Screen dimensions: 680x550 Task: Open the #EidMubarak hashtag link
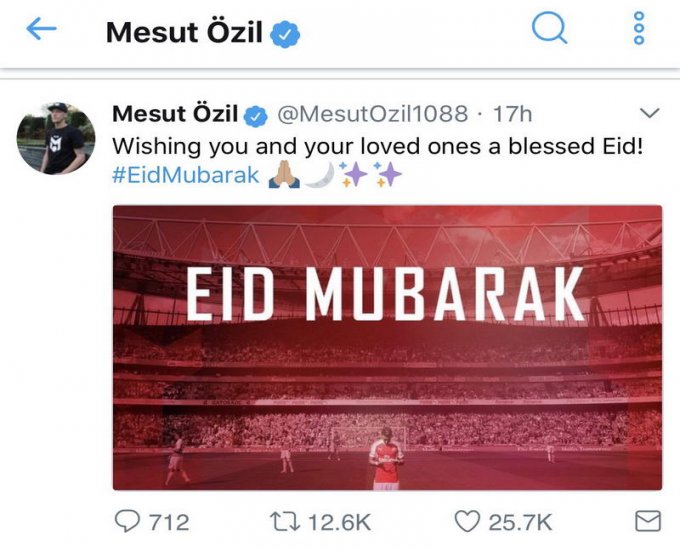186,175
